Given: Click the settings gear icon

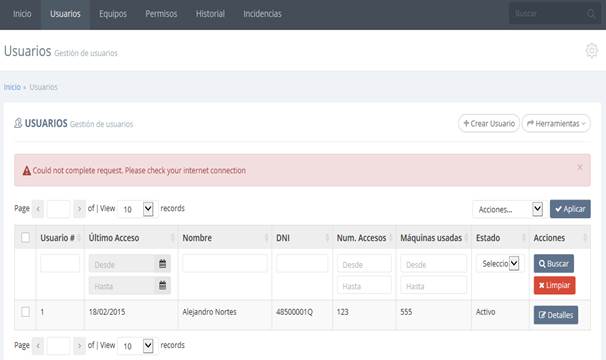Looking at the screenshot, I should 591,51.
